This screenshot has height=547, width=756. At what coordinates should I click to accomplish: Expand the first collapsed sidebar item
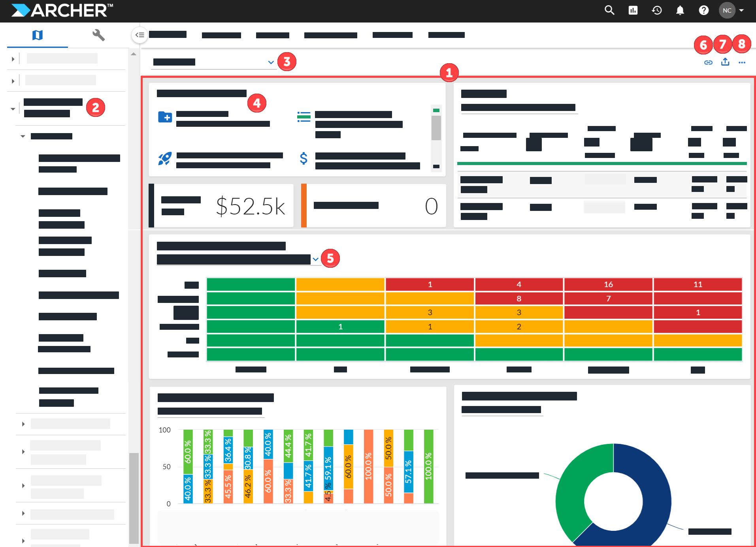pos(13,59)
